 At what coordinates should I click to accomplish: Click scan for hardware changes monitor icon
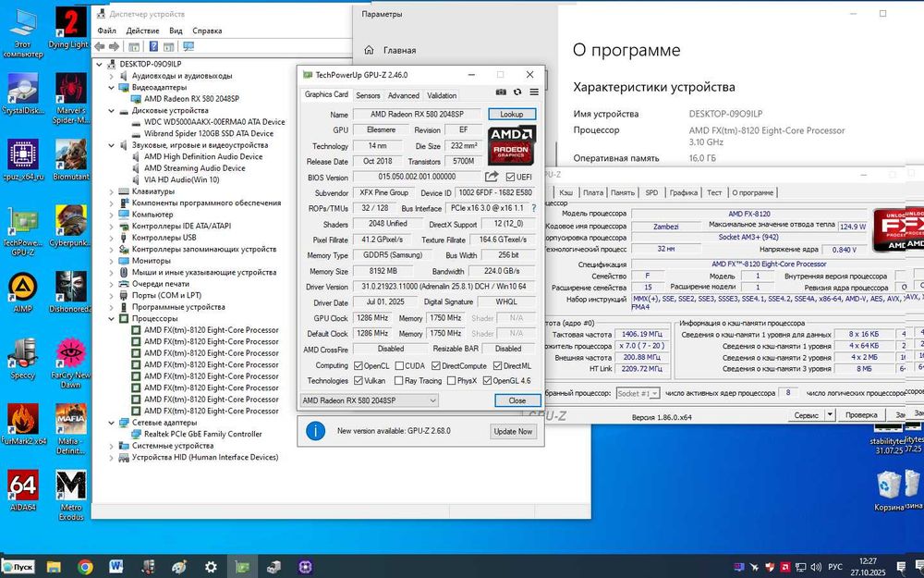(188, 46)
